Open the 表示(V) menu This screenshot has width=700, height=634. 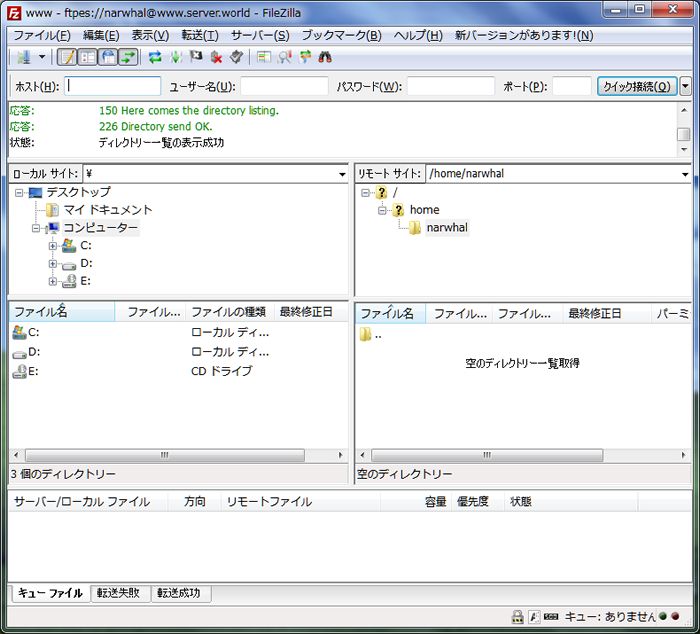150,35
